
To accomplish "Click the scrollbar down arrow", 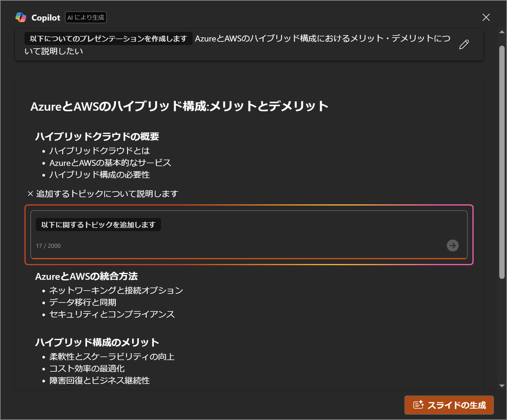I will (x=502, y=386).
